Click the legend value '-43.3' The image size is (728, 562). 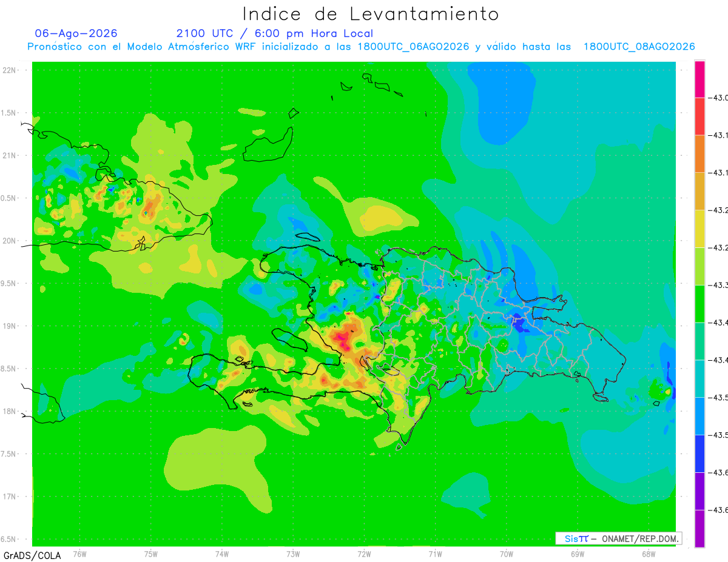coord(720,285)
